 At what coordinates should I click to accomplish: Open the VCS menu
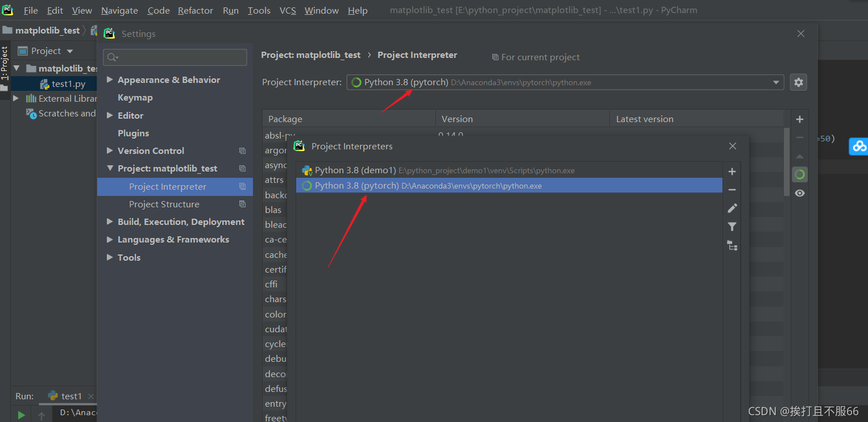pos(288,10)
